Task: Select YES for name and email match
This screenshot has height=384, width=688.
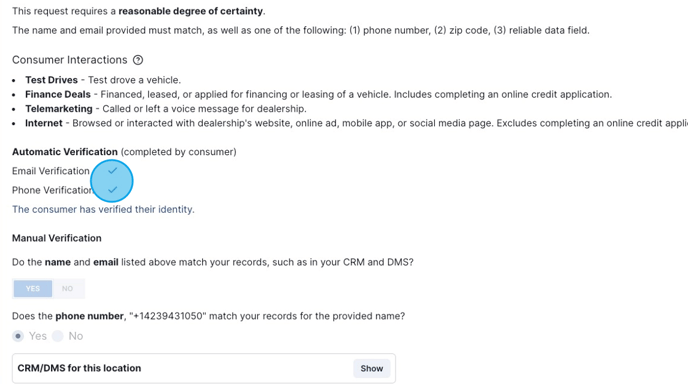Action: point(33,288)
